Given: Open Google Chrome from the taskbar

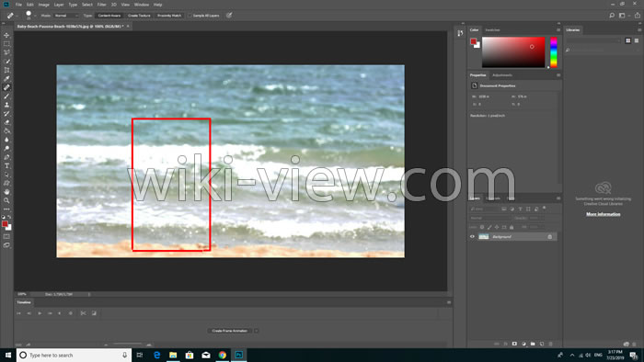Looking at the screenshot, I should [x=223, y=355].
